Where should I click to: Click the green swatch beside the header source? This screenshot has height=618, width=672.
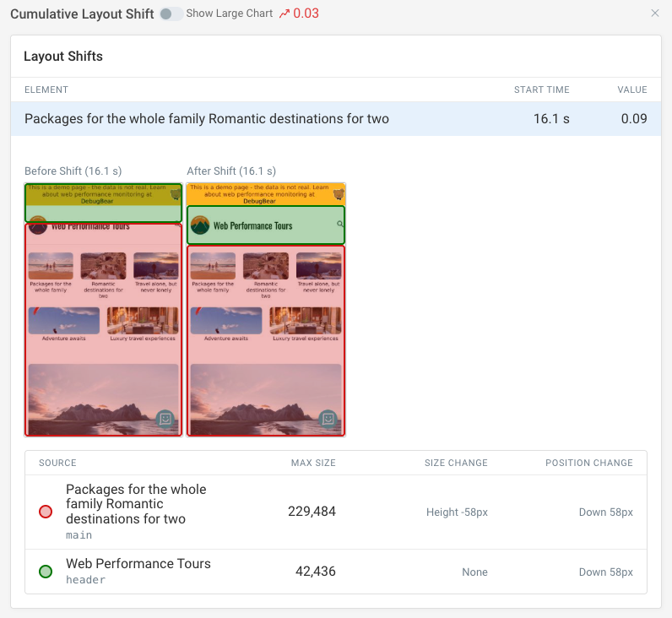pyautogui.click(x=46, y=572)
